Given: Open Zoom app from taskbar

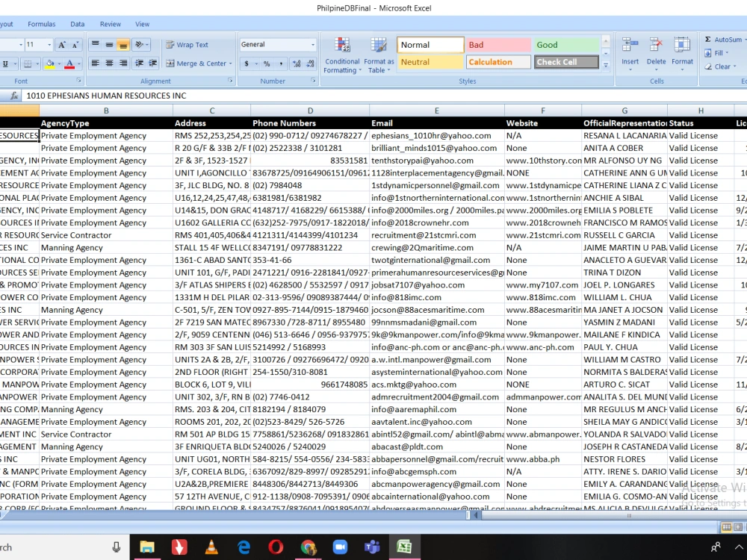Looking at the screenshot, I should point(340,547).
